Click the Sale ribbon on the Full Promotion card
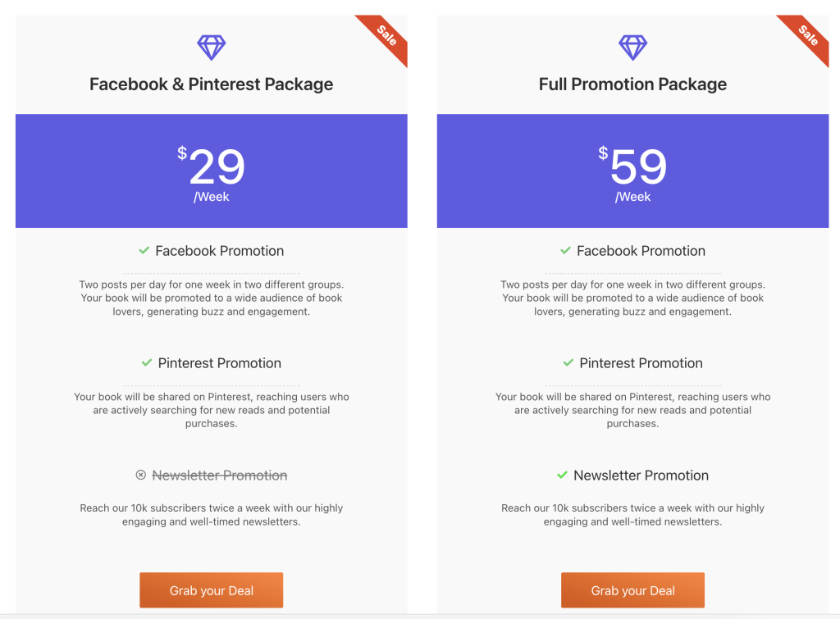 point(807,36)
